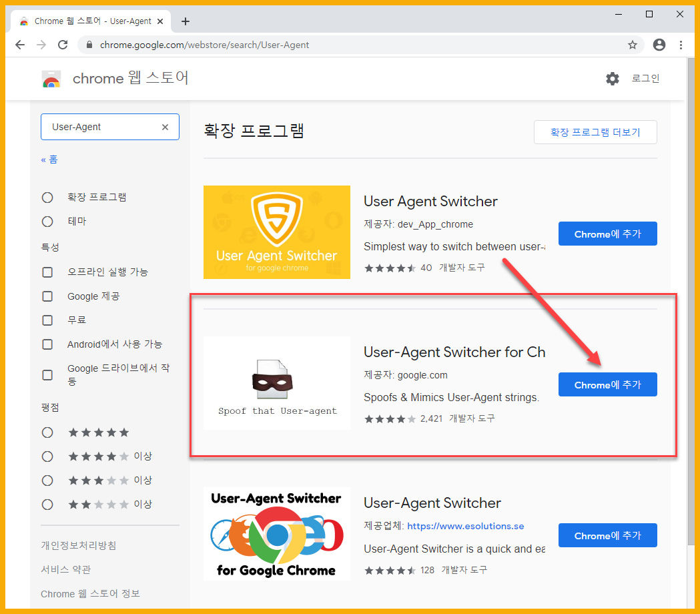Screen dimensions: 700x614
Task: Open 개인정보처리방침 link
Action: click(79, 545)
